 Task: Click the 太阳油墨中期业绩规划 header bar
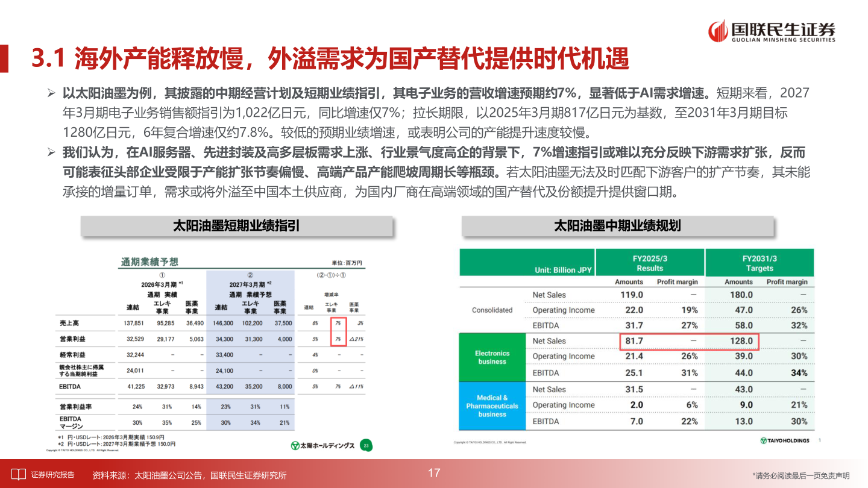pyautogui.click(x=617, y=226)
